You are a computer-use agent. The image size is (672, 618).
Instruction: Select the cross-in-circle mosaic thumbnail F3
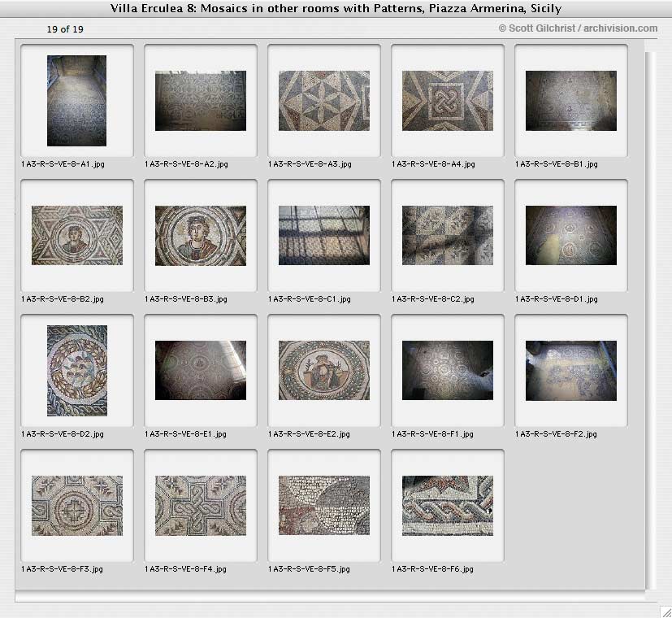[x=77, y=506]
